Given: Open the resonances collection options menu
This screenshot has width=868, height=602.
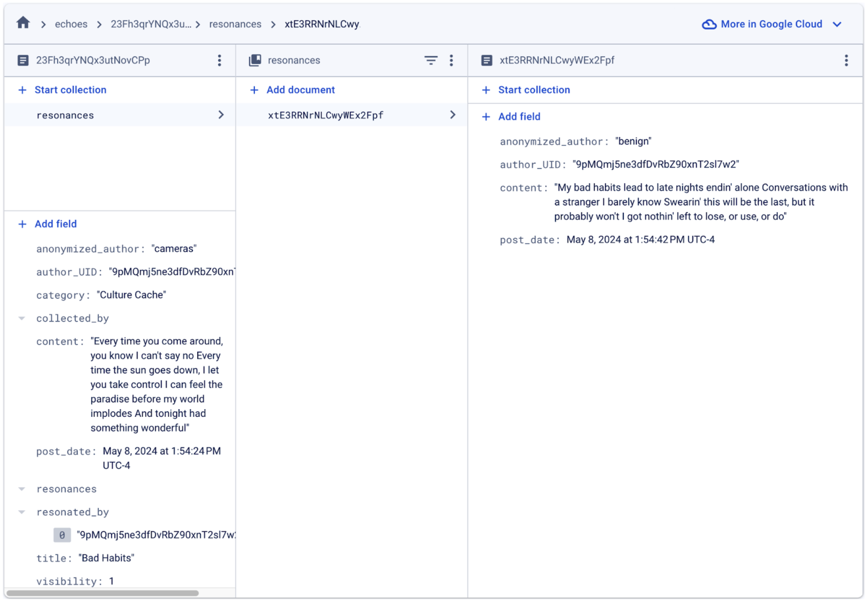Looking at the screenshot, I should pos(451,60).
